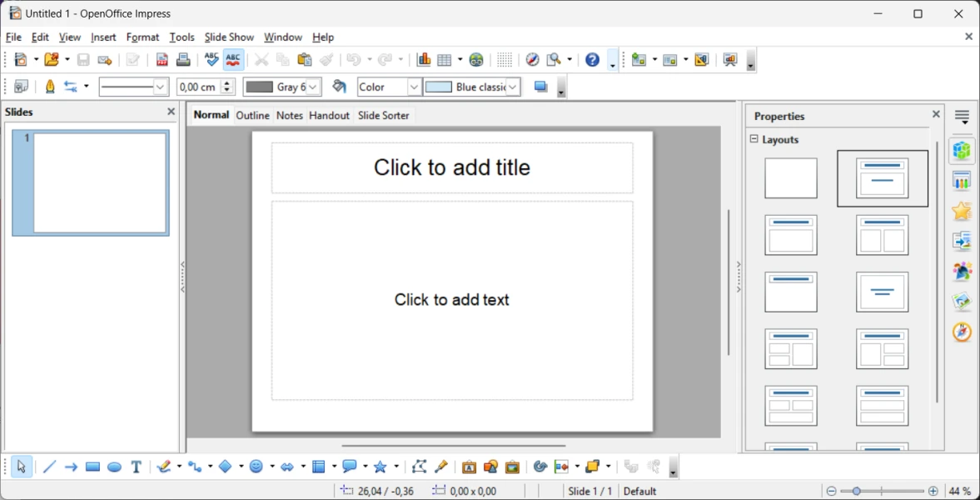This screenshot has width=980, height=500.
Task: Switch to the Outline view tab
Action: click(252, 116)
